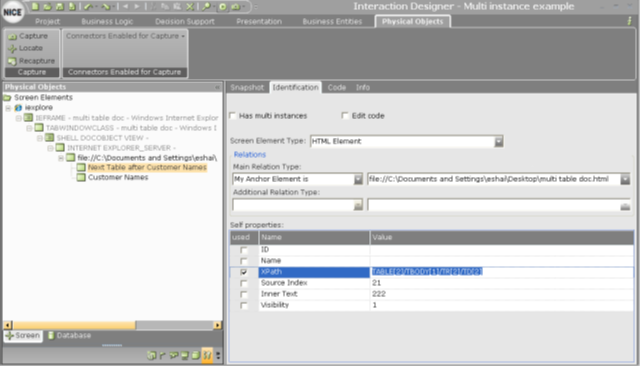Viewport: 640px width, 366px height.
Task: Click the tree horizontal scrollbar thumb
Action: (74, 325)
